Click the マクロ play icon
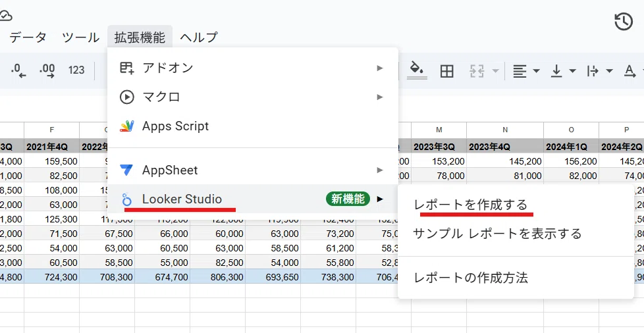 click(x=127, y=97)
